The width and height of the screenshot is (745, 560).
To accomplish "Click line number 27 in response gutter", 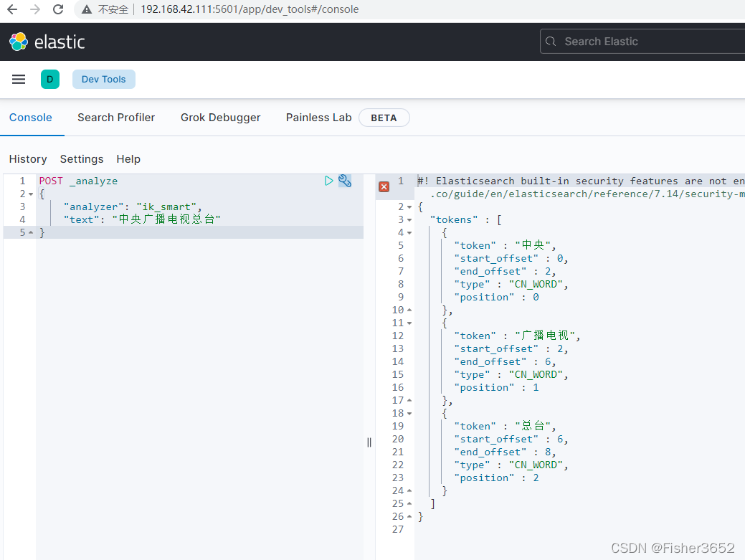I will tap(398, 529).
